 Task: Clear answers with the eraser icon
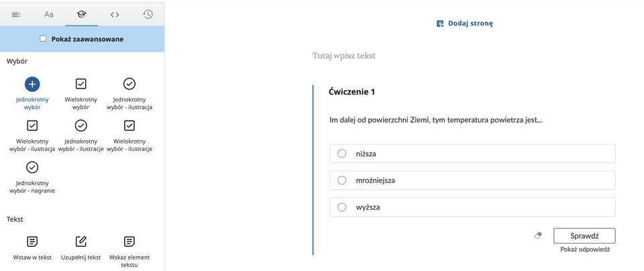538,235
